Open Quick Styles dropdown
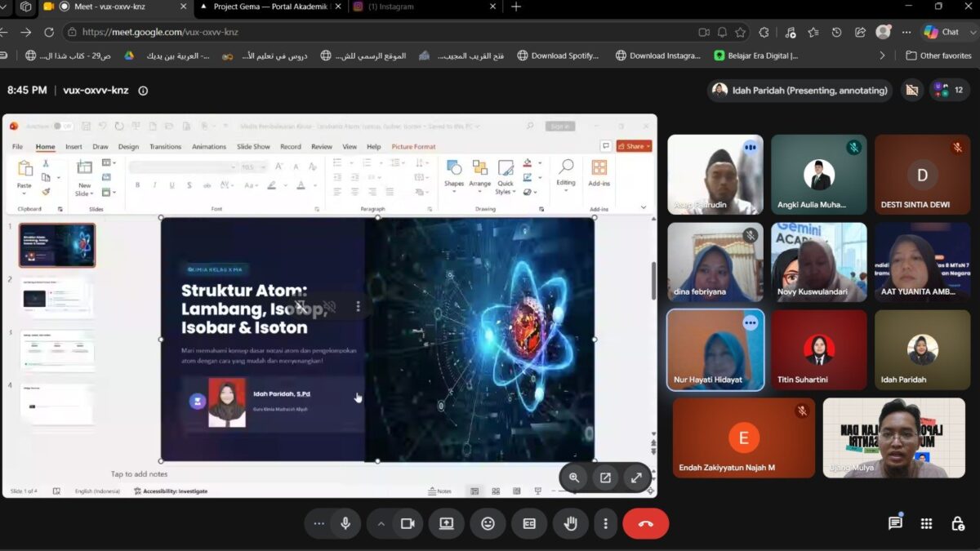The height and width of the screenshot is (551, 980). [506, 176]
